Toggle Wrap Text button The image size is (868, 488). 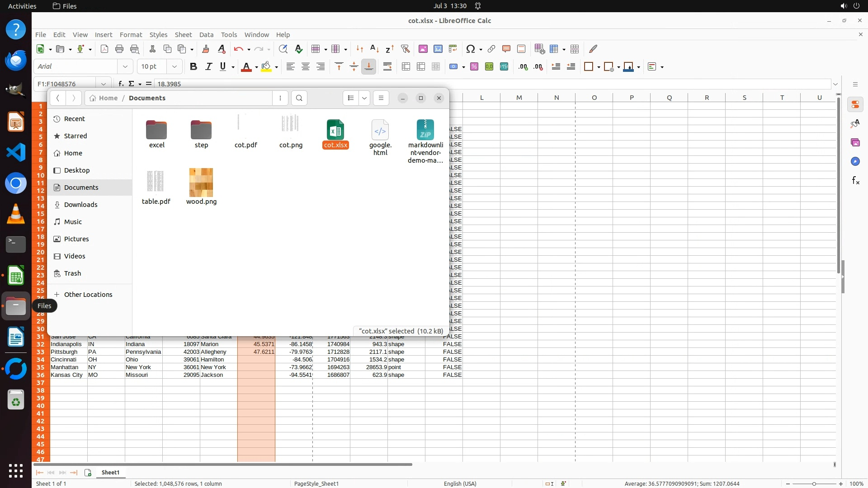[387, 66]
